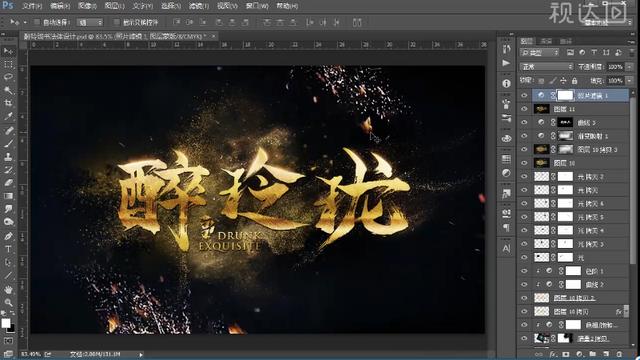The height and width of the screenshot is (360, 640).
Task: Select the Brush tool
Action: coord(8,144)
